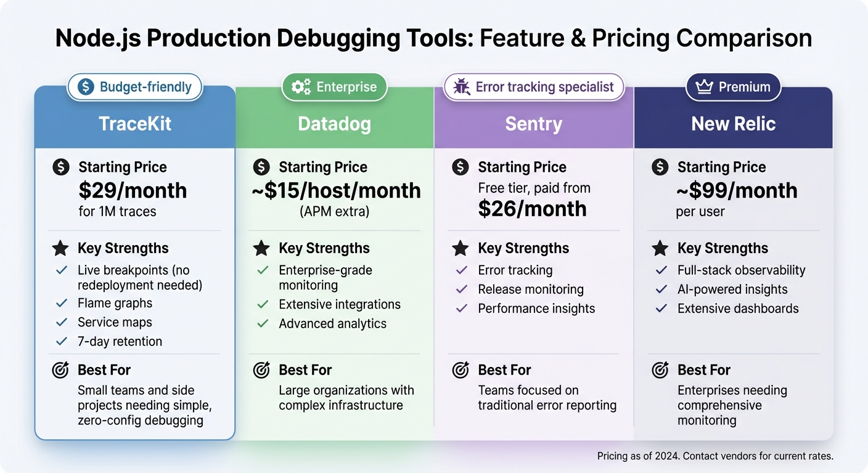Viewport: 868px width, 473px height.
Task: Click the pricing disclaimer footnote text
Action: (715, 456)
